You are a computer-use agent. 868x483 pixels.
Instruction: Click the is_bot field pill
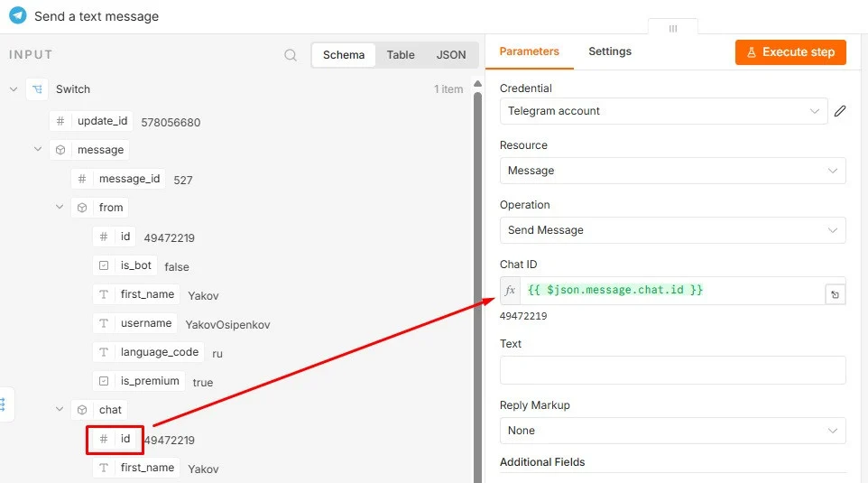pyautogui.click(x=125, y=265)
